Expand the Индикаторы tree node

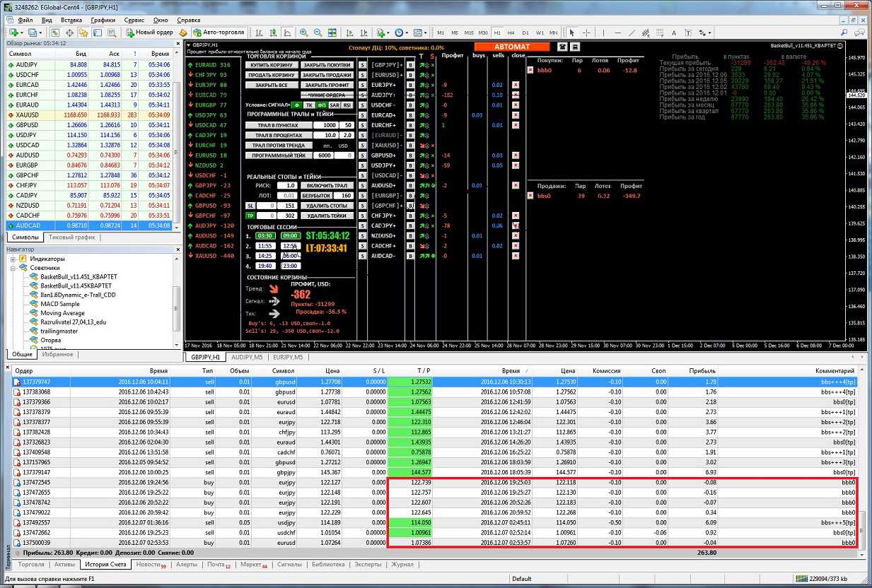(x=13, y=259)
